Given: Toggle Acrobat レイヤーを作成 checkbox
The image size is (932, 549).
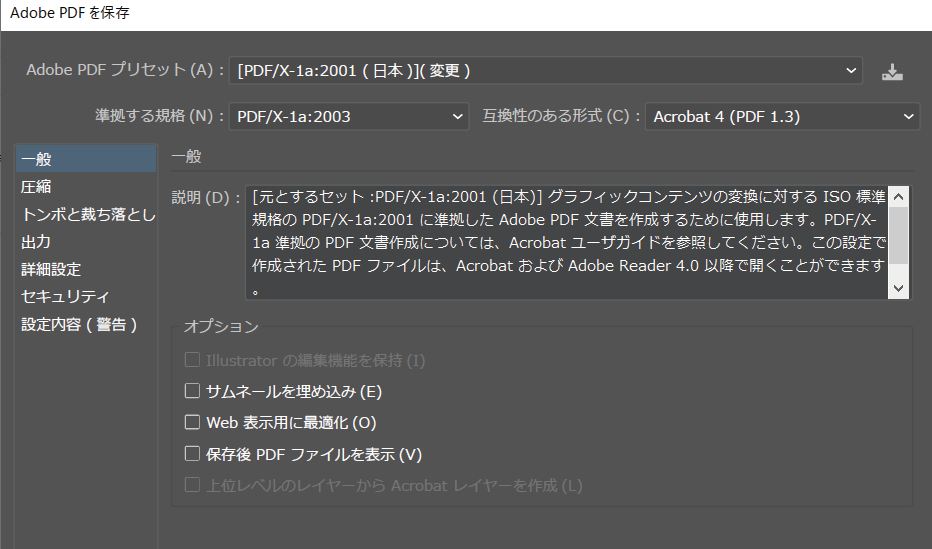Looking at the screenshot, I should tap(192, 485).
